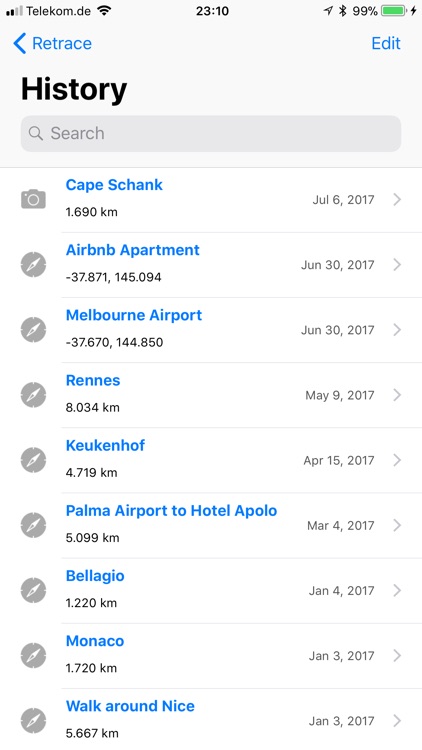Open the chevron on Palma Airport to Hotel Apolo
422x750 pixels.
(397, 525)
